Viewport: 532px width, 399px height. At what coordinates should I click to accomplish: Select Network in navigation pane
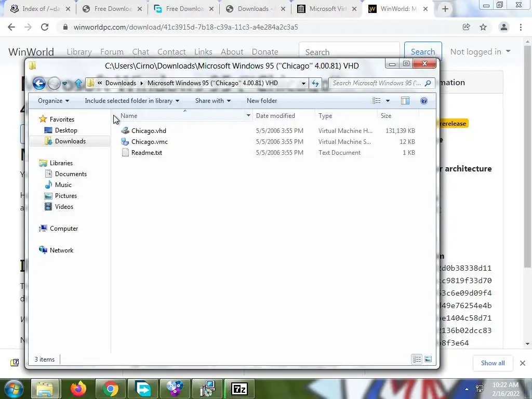(x=61, y=250)
